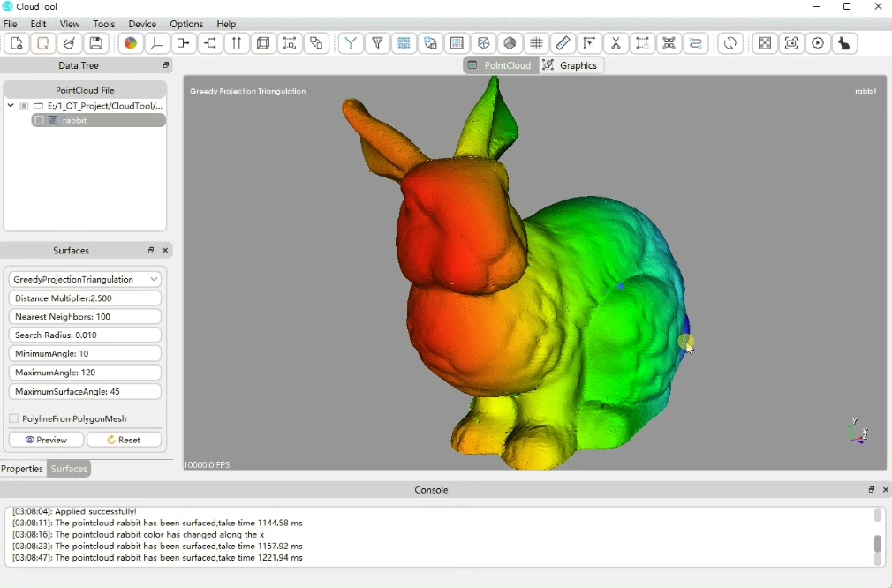Click the Nearest Neighbors field

point(85,316)
